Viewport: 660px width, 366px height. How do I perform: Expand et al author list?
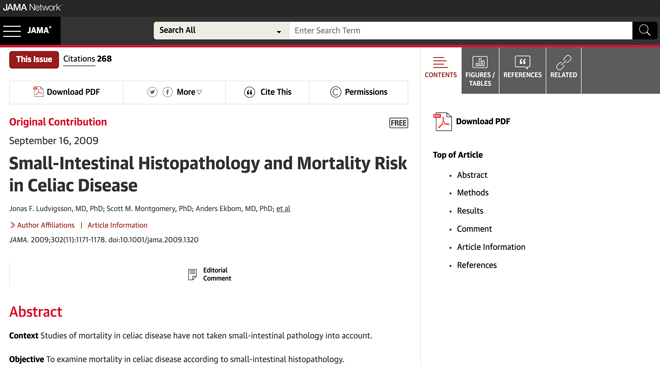click(x=283, y=209)
